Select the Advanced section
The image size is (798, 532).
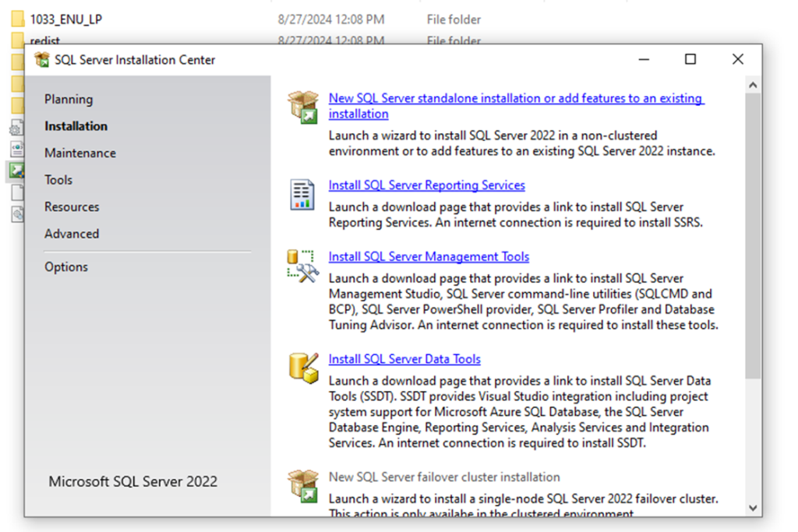[x=71, y=234]
